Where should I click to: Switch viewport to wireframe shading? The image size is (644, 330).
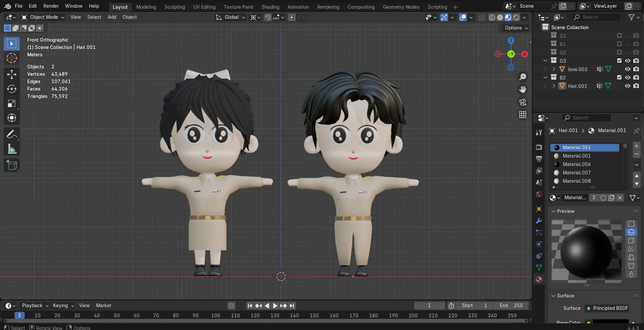coord(492,17)
